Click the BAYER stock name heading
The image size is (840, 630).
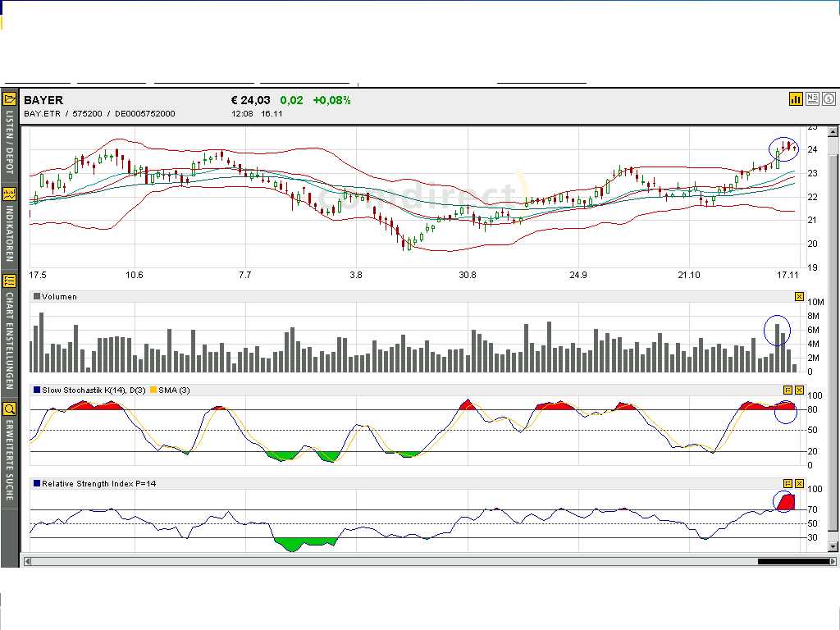(43, 100)
